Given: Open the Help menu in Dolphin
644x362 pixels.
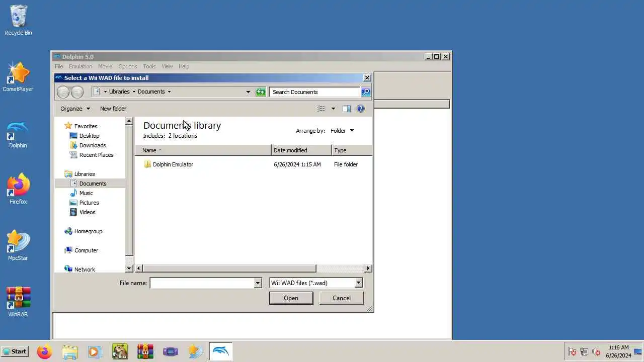Looking at the screenshot, I should click(x=184, y=66).
